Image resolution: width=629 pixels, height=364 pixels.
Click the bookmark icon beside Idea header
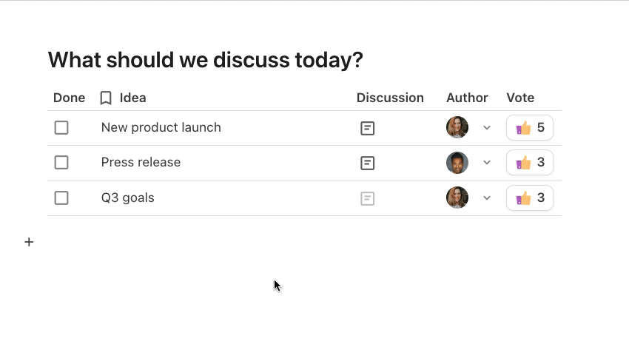click(x=106, y=98)
